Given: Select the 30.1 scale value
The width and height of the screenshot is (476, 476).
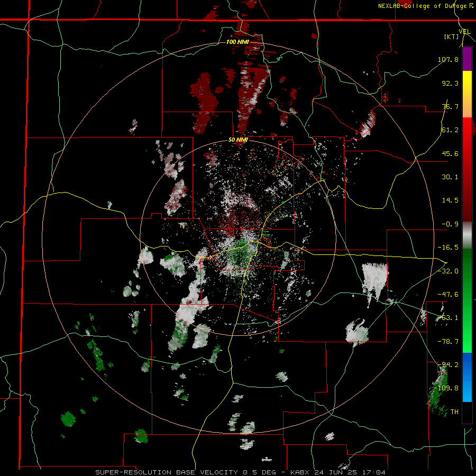Looking at the screenshot, I should (450, 177).
